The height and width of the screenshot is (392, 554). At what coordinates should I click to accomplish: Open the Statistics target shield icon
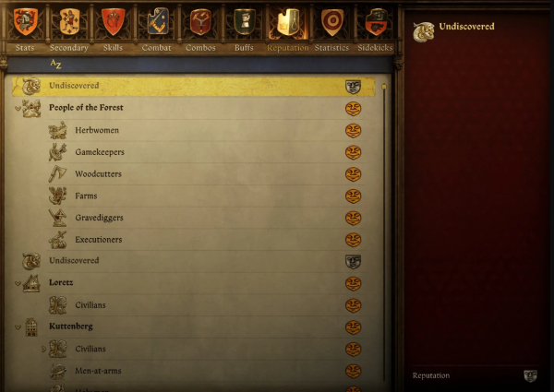tap(332, 21)
